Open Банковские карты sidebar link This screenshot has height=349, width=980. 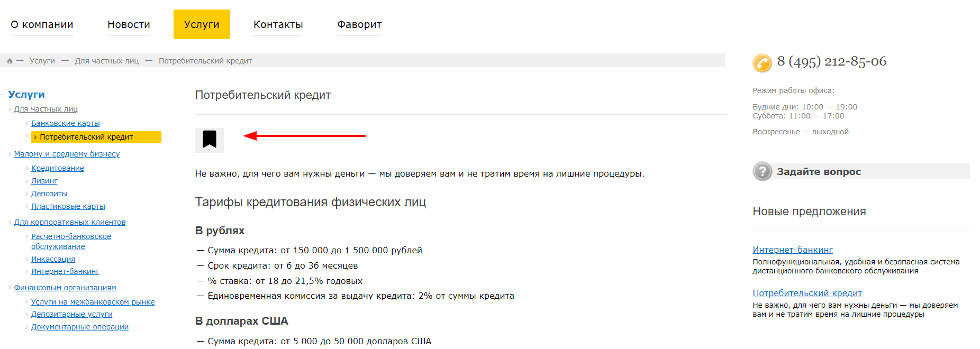(66, 123)
